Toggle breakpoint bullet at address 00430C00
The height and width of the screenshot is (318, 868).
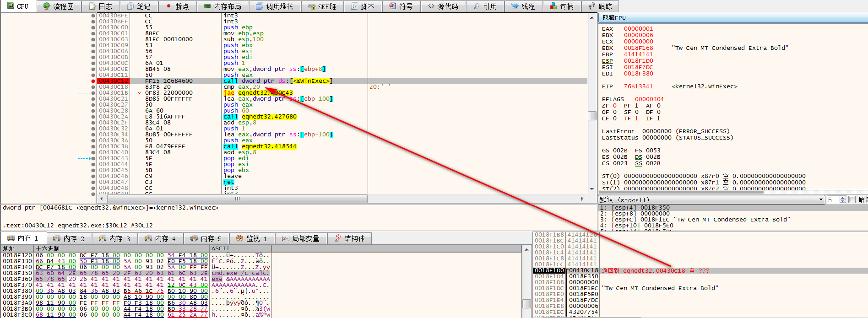[93, 27]
